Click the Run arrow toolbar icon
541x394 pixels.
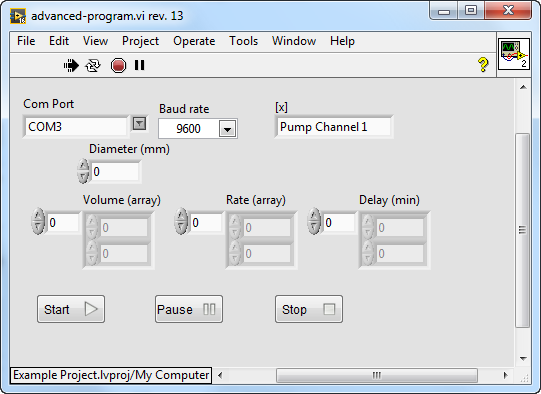click(71, 65)
